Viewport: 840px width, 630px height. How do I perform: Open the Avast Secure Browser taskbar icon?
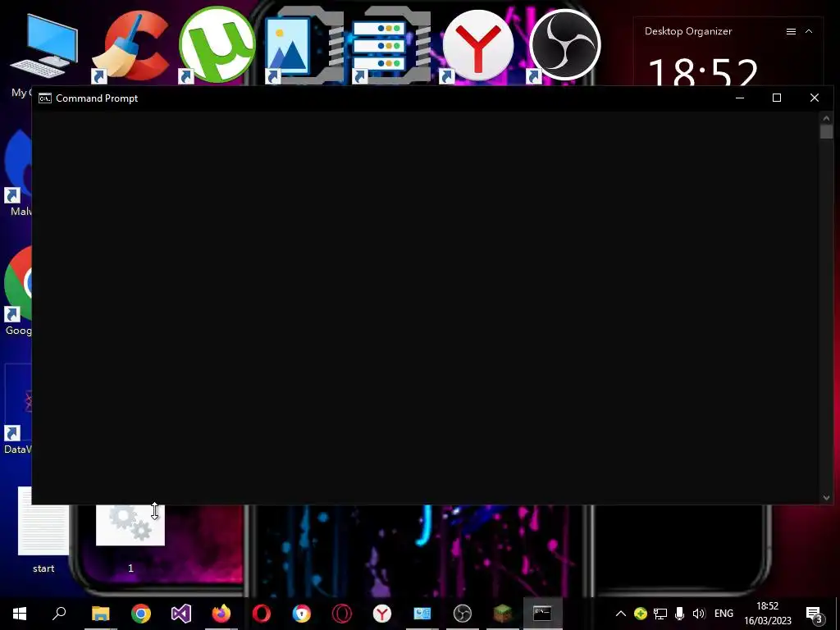click(302, 614)
